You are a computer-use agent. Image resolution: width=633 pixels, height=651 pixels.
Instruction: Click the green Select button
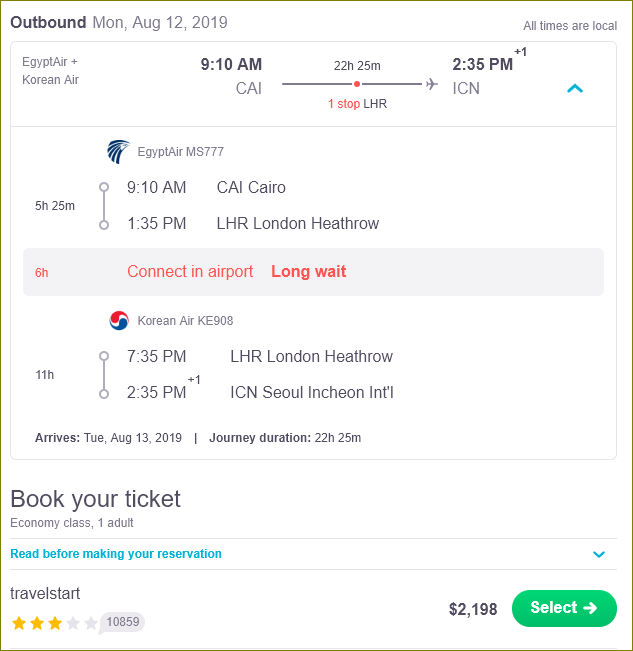[564, 608]
